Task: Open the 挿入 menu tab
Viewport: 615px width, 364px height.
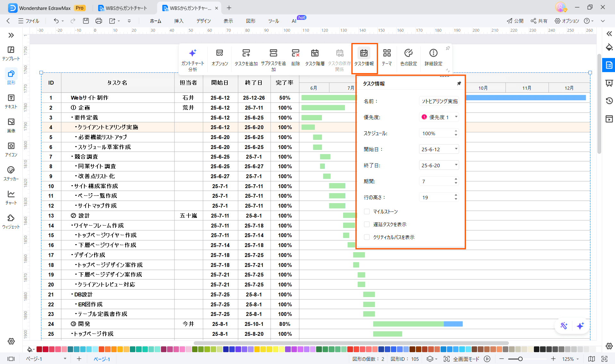Action: (x=179, y=21)
